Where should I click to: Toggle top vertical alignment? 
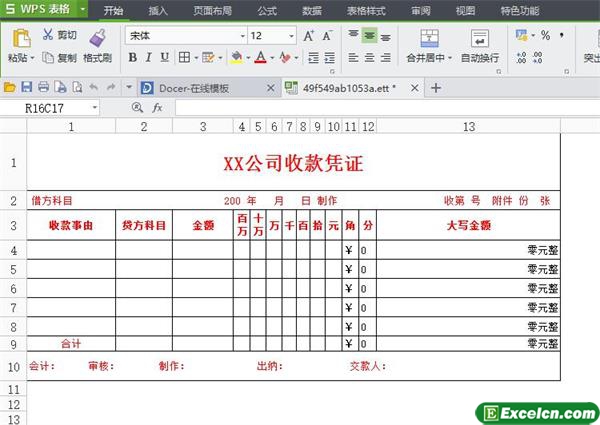353,35
